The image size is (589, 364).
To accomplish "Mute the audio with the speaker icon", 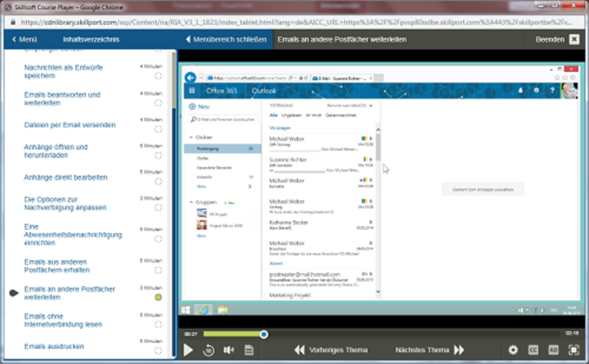I will tap(229, 350).
